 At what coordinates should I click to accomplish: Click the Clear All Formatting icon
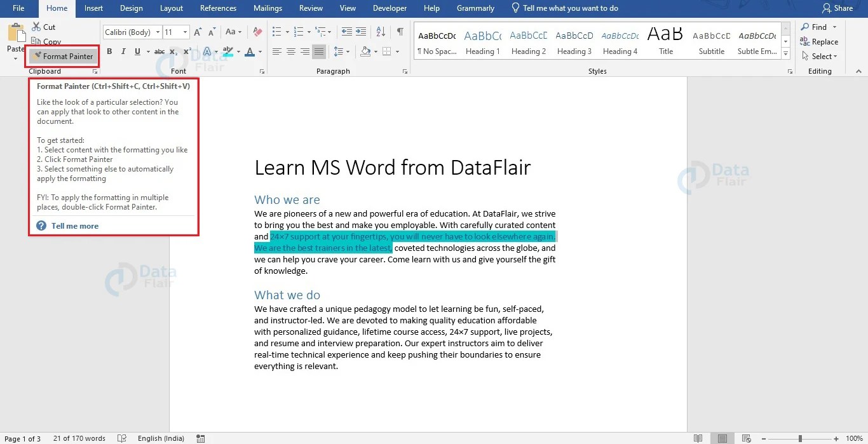click(257, 32)
